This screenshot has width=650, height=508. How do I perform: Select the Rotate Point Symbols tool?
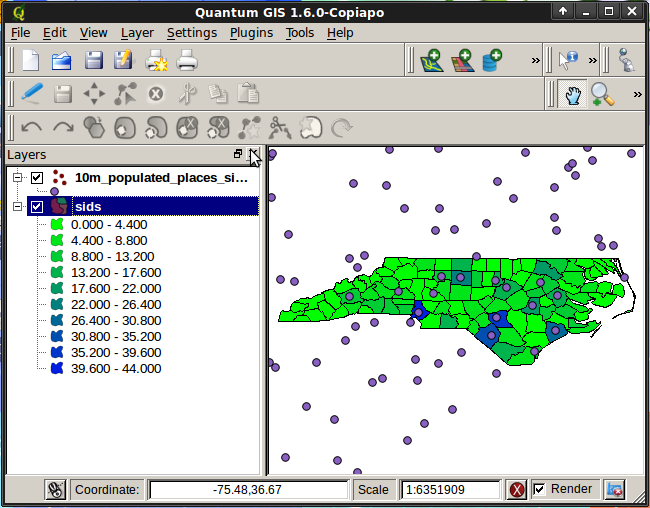(x=341, y=127)
